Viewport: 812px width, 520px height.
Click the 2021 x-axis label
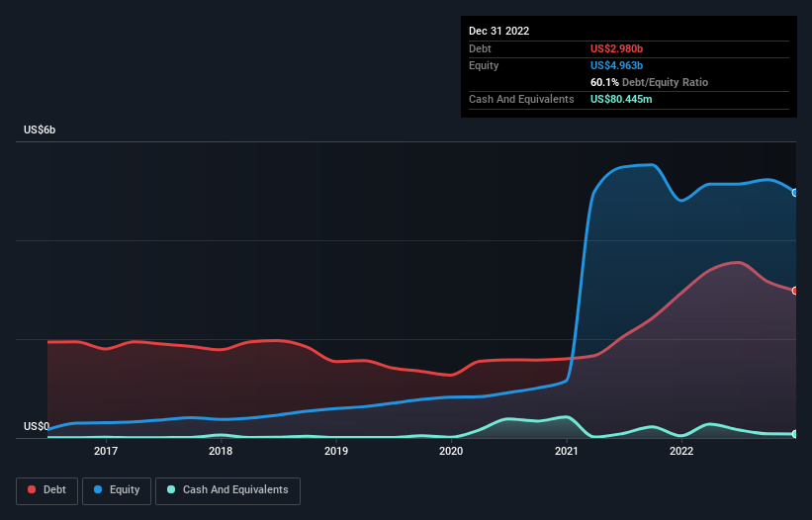[567, 451]
